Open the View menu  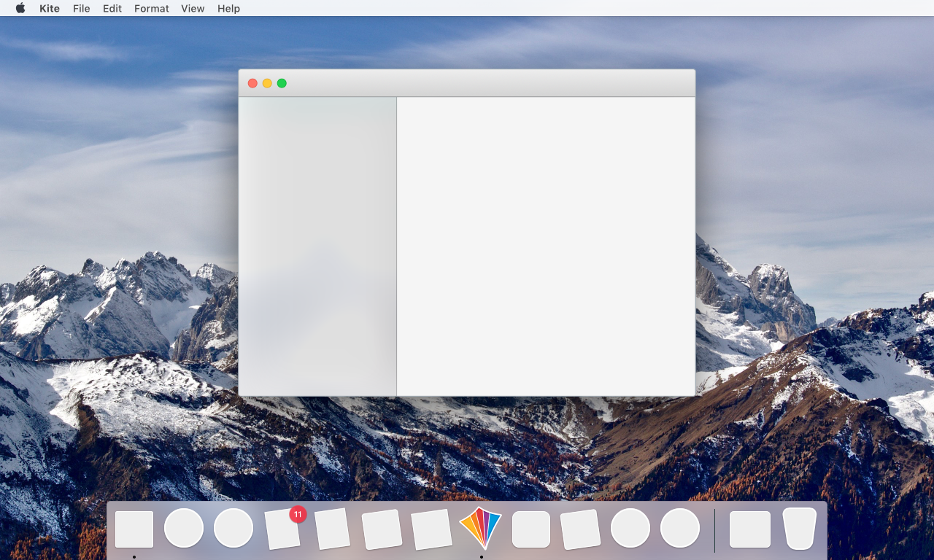[x=193, y=8]
